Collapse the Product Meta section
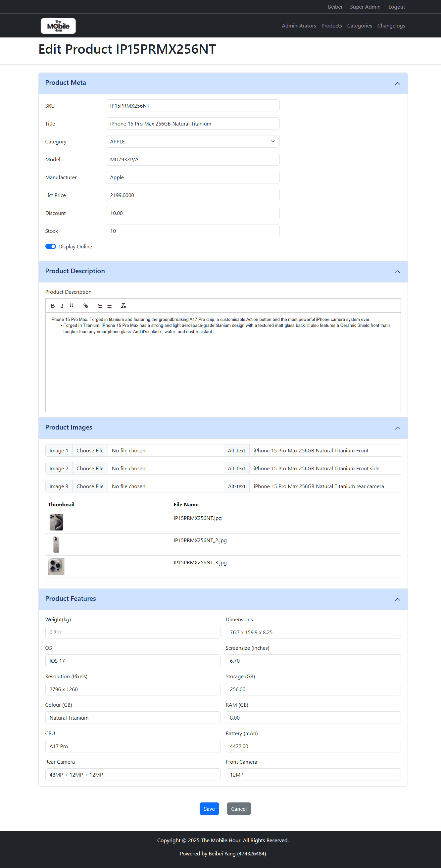This screenshot has height=868, width=441. coord(397,83)
